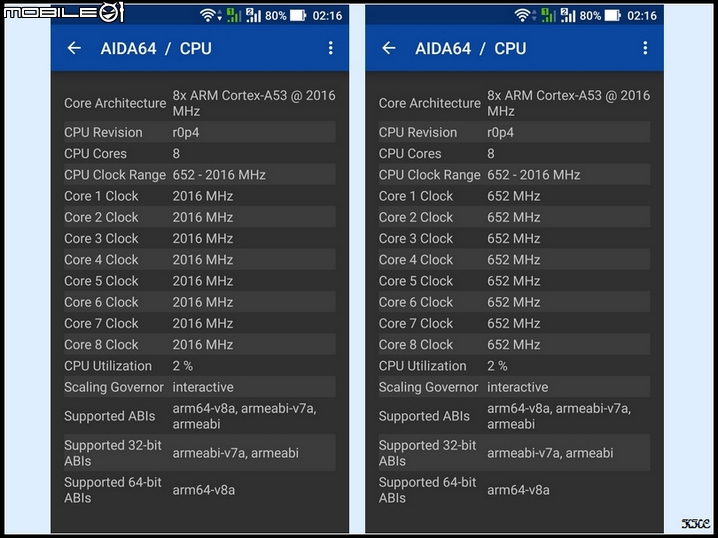
Task: Click AIDA64 / CPU title on left phone
Action: click(x=156, y=49)
